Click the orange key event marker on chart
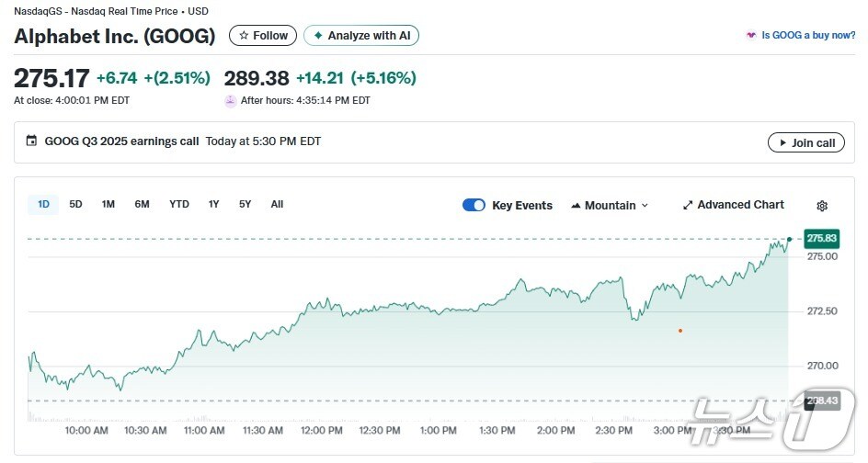 pos(680,331)
